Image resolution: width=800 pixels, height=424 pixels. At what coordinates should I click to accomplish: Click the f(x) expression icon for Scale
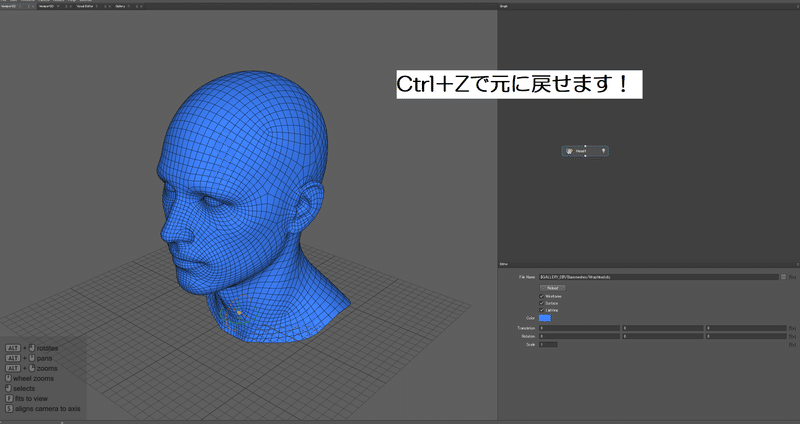[x=792, y=344]
